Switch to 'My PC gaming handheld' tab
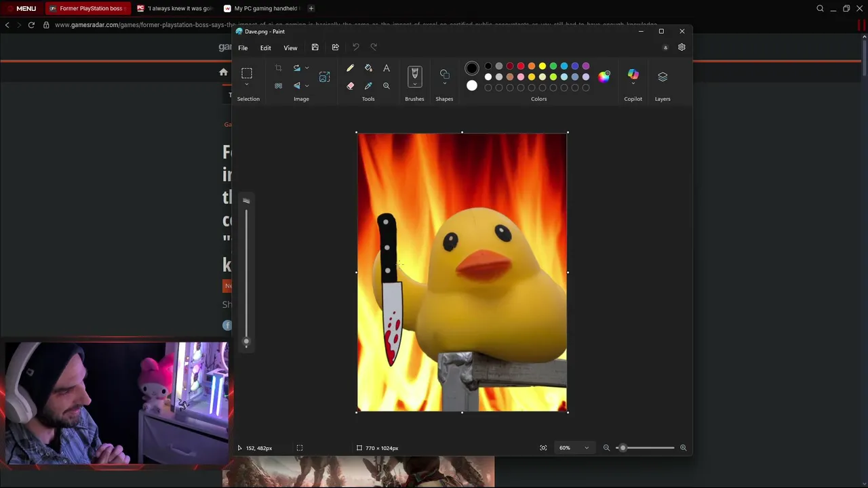This screenshot has width=868, height=488. click(263, 9)
